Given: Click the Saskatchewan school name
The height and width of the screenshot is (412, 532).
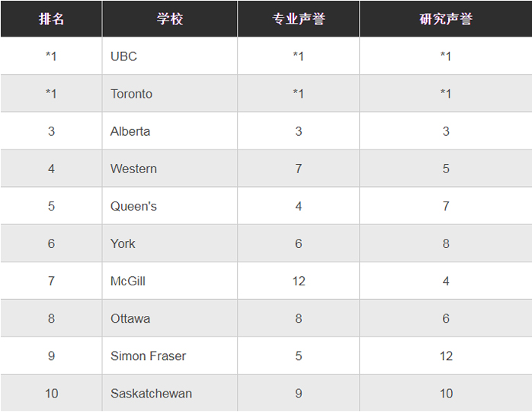Looking at the screenshot, I should (x=151, y=394).
